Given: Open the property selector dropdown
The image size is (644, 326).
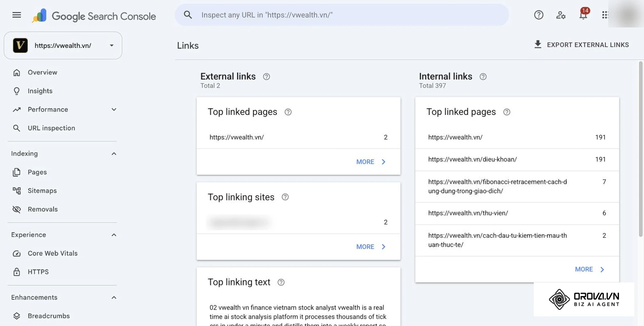Looking at the screenshot, I should [x=63, y=46].
